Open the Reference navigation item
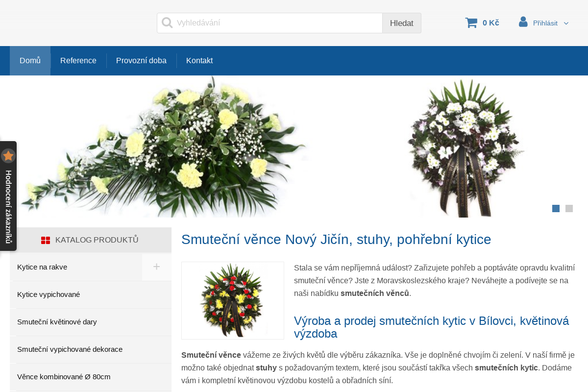The width and height of the screenshot is (588, 392). 78,60
